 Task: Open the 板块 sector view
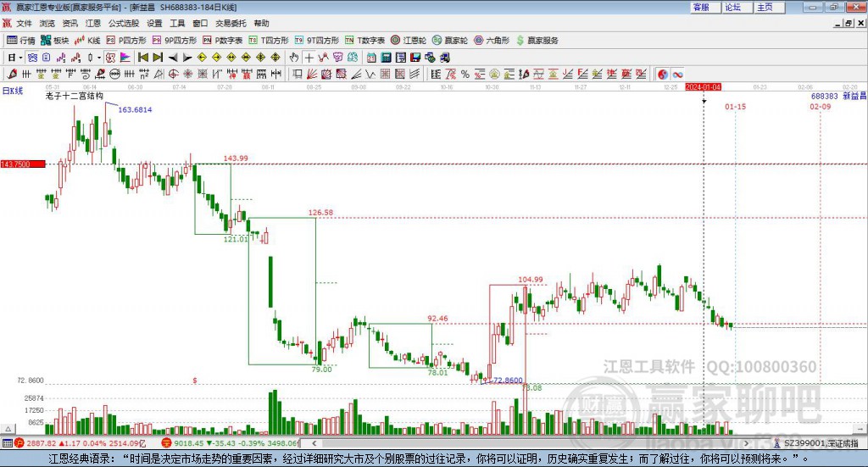coord(55,41)
